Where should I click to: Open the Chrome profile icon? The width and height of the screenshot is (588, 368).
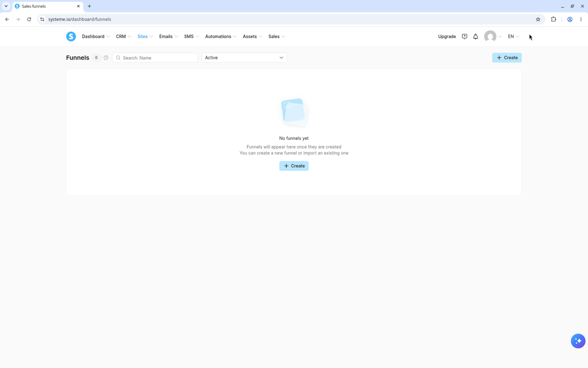[570, 19]
